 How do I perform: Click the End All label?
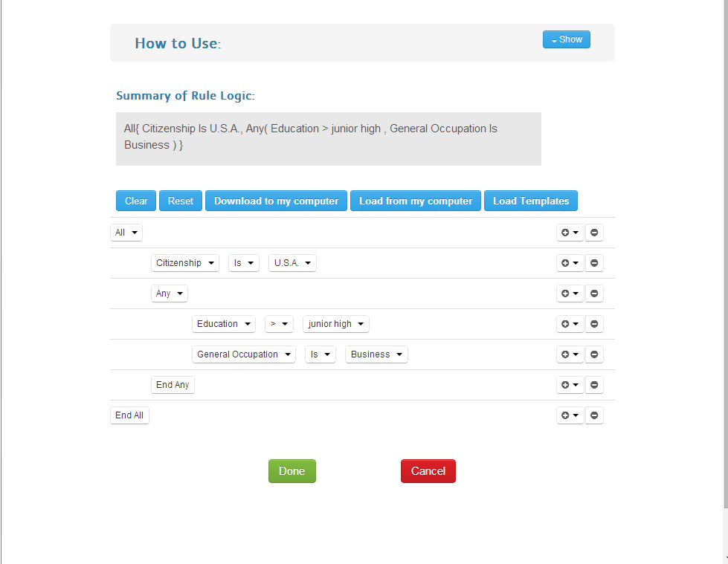[x=129, y=415]
